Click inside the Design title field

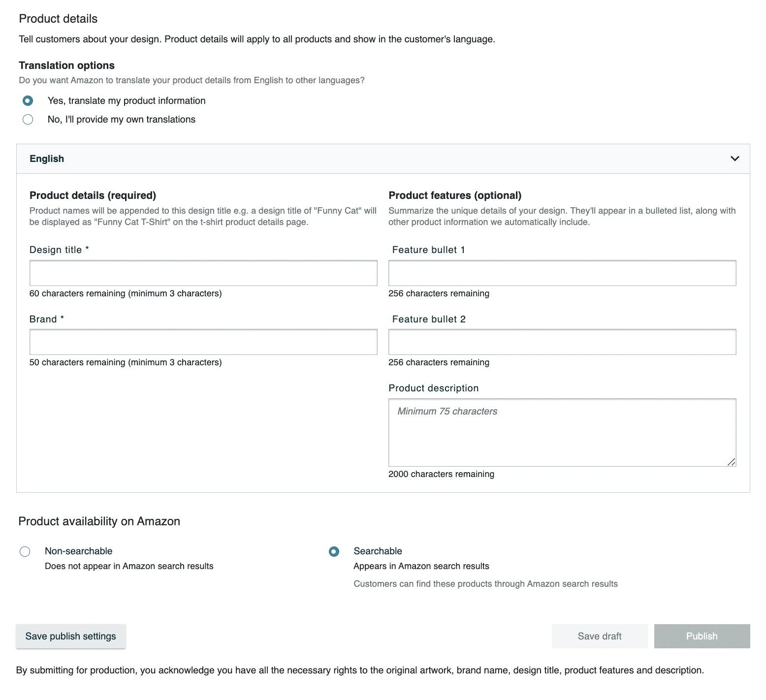pyautogui.click(x=203, y=273)
